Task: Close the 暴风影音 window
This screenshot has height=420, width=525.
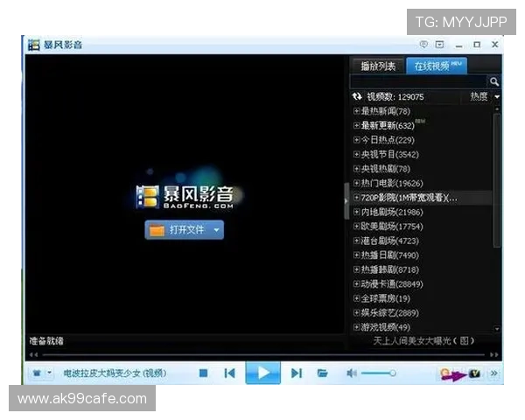Action: [495, 45]
